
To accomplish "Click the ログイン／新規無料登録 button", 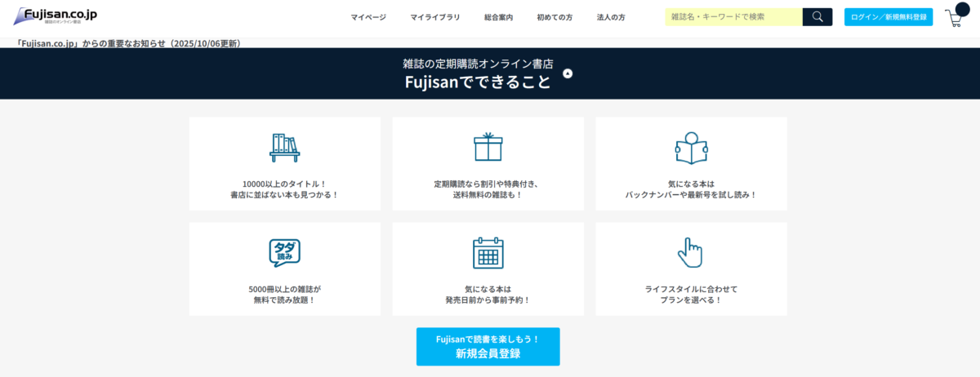I will 888,17.
